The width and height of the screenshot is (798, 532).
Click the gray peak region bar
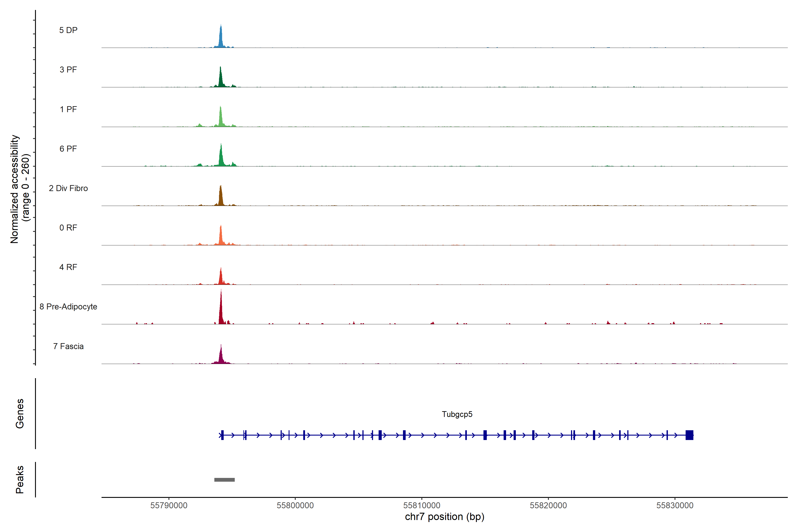click(224, 480)
